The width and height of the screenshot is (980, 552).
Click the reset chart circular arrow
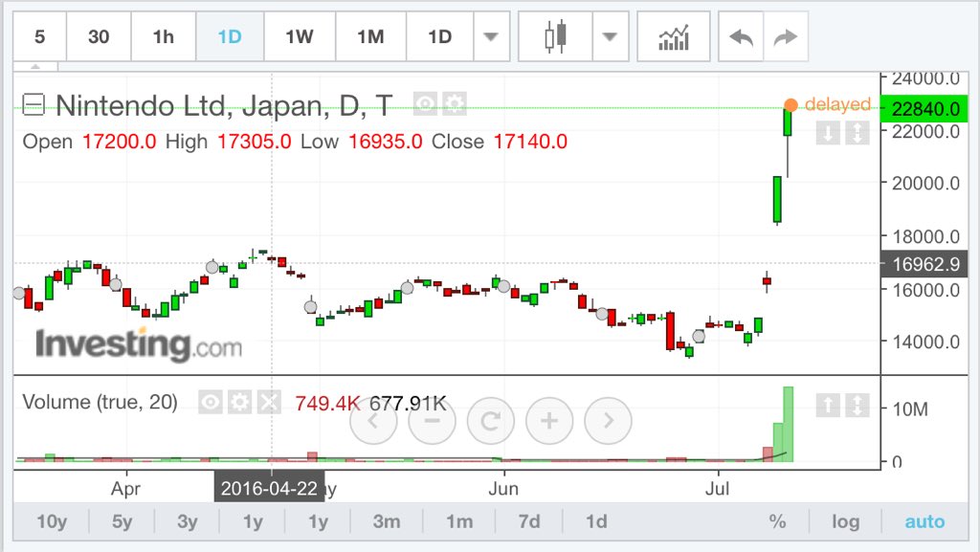click(491, 421)
